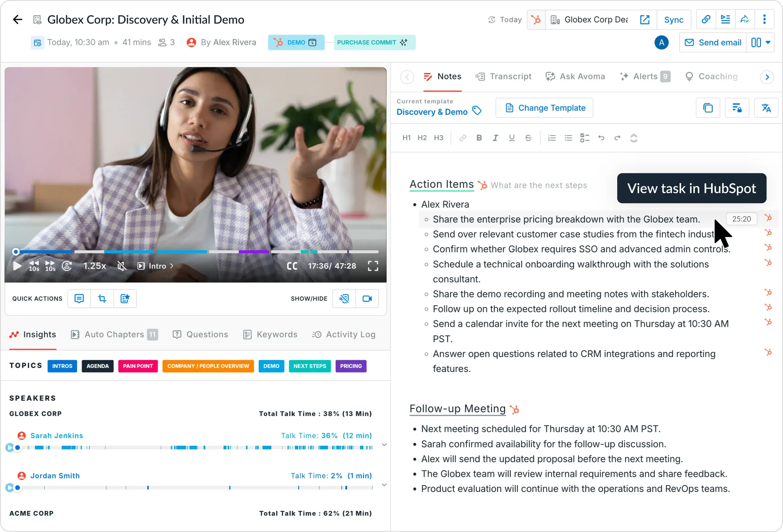Click the HubSpot icon beside Today

[x=536, y=20]
